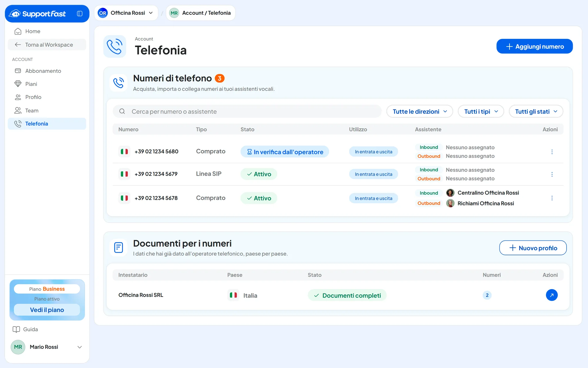Viewport: 588px width, 368px height.
Task: Open the Abbonamento section
Action: 47,71
